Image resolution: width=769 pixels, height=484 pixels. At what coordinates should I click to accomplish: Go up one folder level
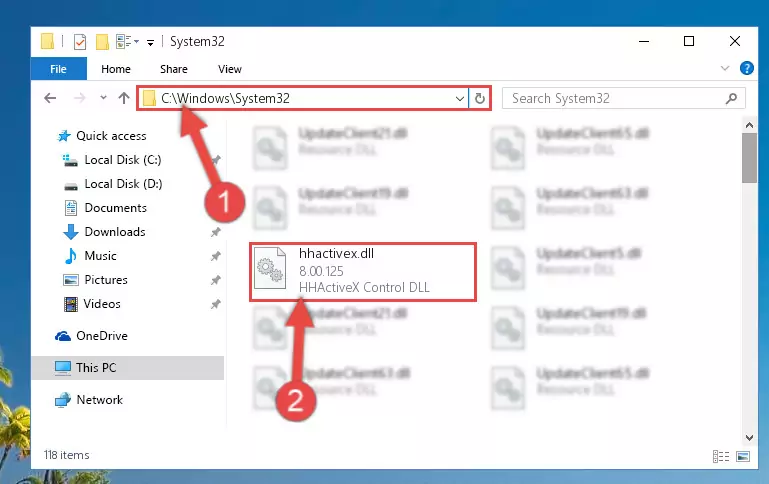point(124,98)
